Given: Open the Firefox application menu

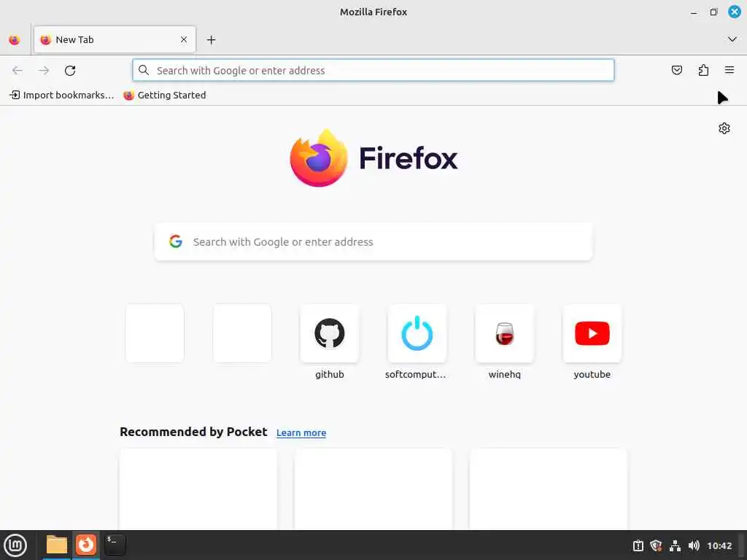Looking at the screenshot, I should pyautogui.click(x=729, y=70).
